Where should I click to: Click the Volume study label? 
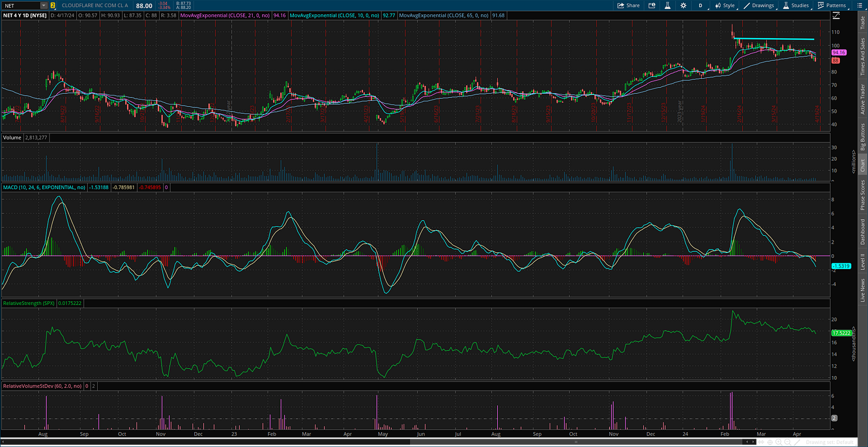click(13, 137)
